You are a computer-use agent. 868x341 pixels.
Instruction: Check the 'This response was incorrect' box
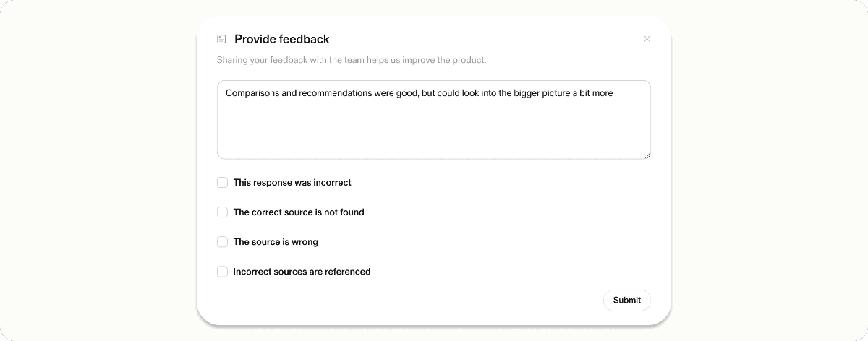223,183
